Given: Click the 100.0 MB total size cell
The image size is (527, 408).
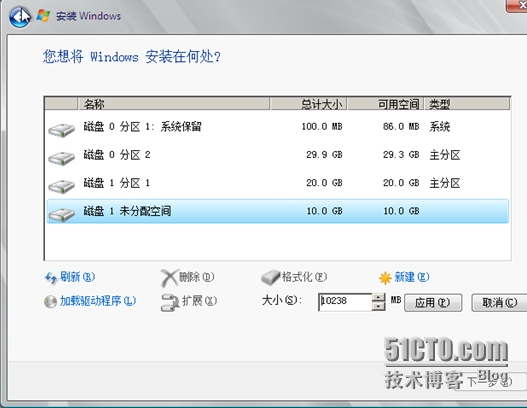Looking at the screenshot, I should click(322, 127).
